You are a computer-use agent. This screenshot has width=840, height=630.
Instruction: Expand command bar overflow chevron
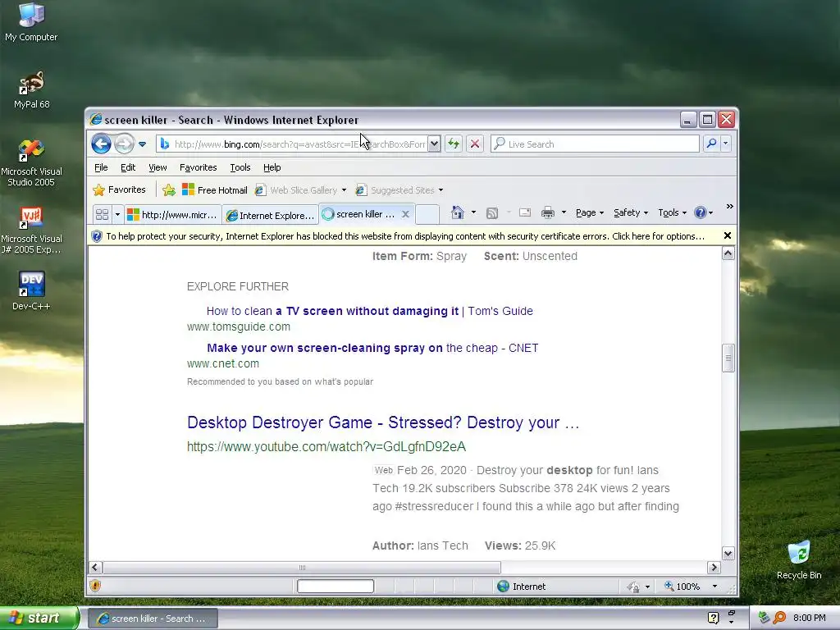[729, 206]
